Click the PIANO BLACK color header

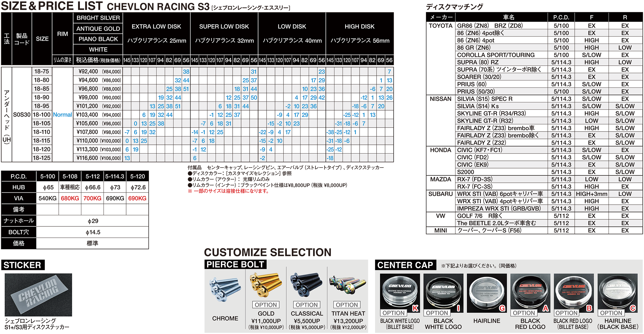[x=98, y=39]
